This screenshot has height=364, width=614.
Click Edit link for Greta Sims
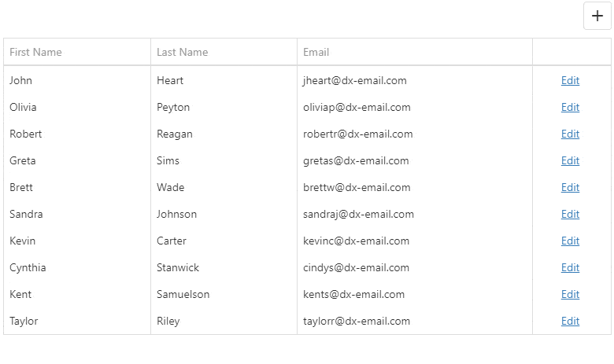point(570,160)
